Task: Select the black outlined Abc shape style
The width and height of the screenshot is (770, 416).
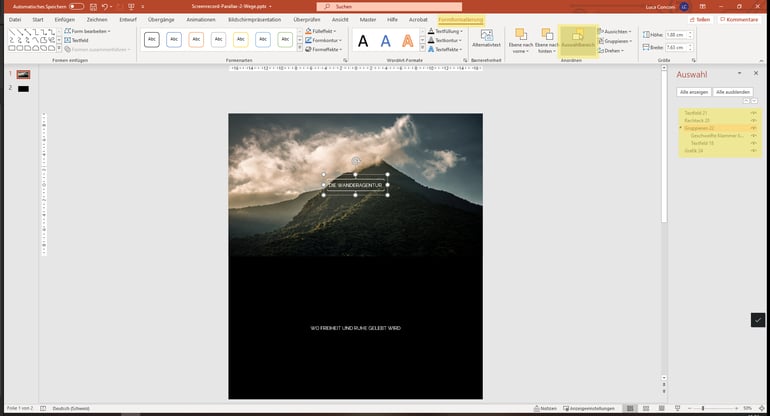Action: pyautogui.click(x=152, y=39)
